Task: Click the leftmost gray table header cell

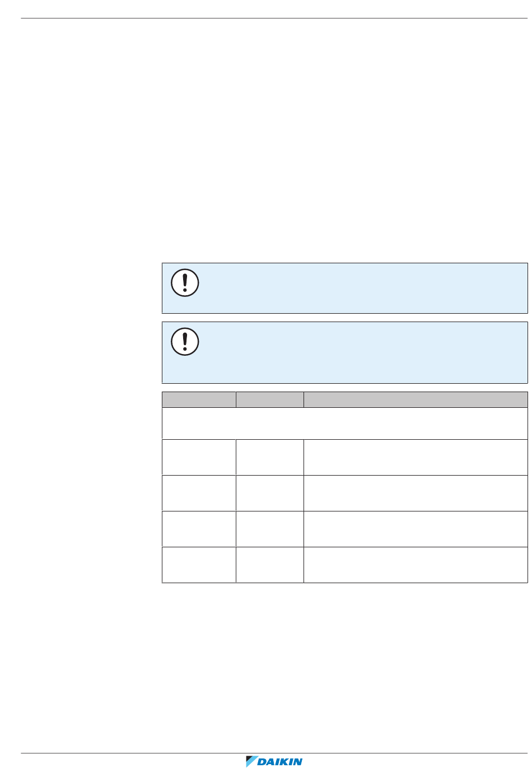Action: [x=199, y=399]
